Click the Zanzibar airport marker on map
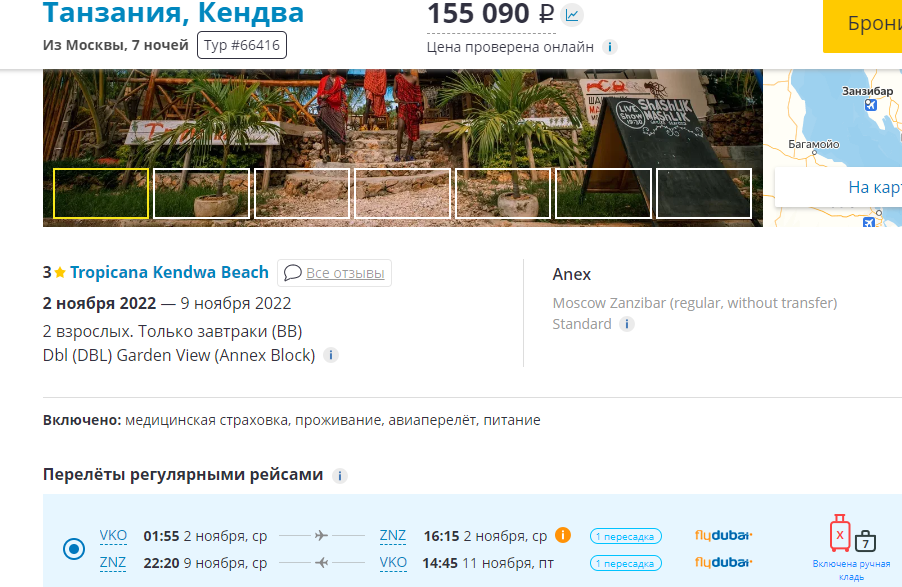The height and width of the screenshot is (587, 902). click(x=870, y=105)
